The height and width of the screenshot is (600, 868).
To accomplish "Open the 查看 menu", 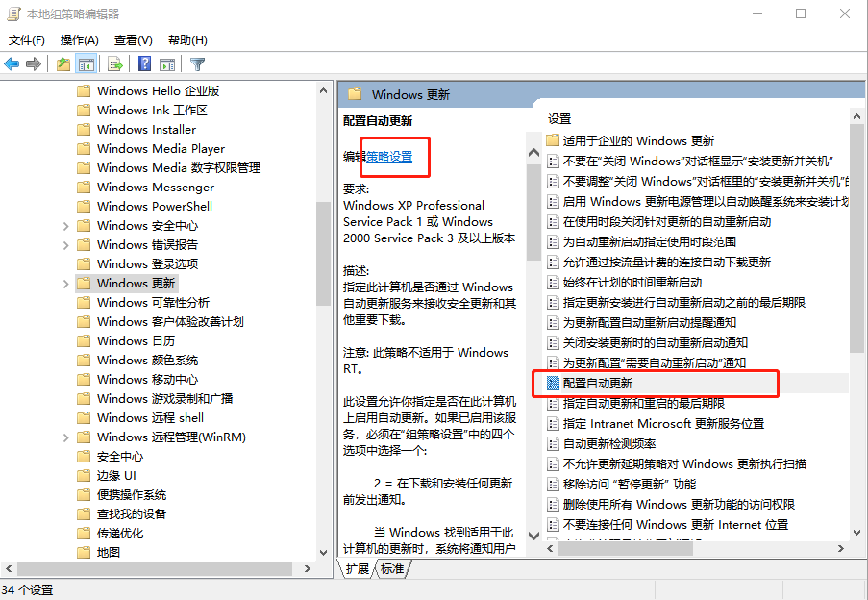I will point(136,39).
